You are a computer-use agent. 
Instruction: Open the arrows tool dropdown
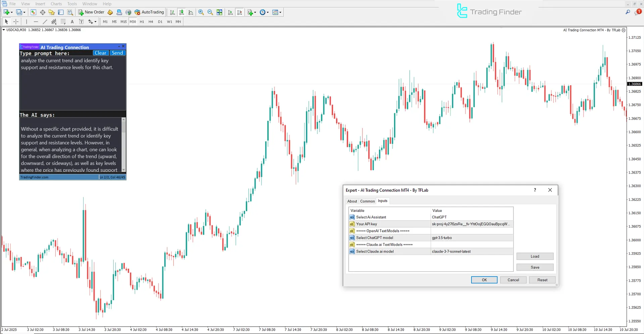tap(95, 21)
